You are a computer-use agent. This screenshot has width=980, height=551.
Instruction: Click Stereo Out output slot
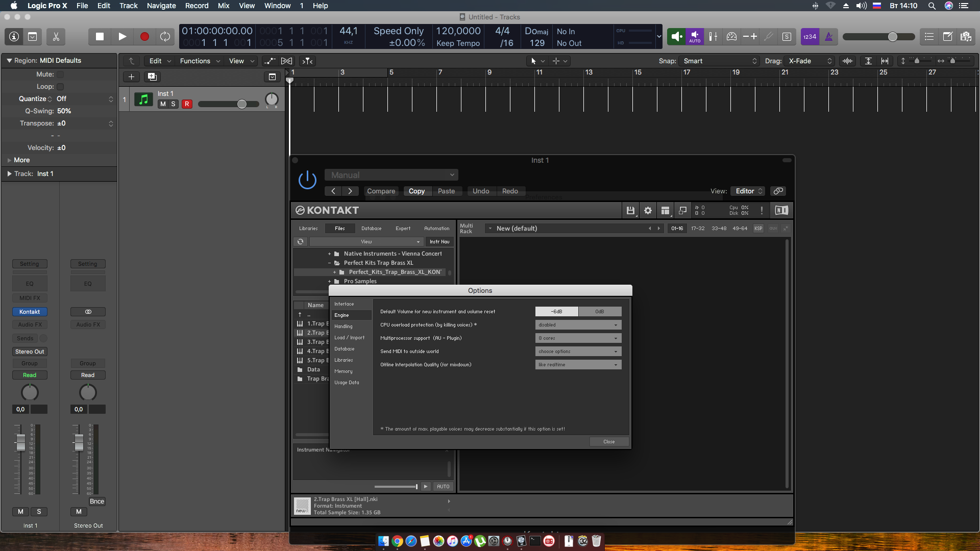click(30, 352)
